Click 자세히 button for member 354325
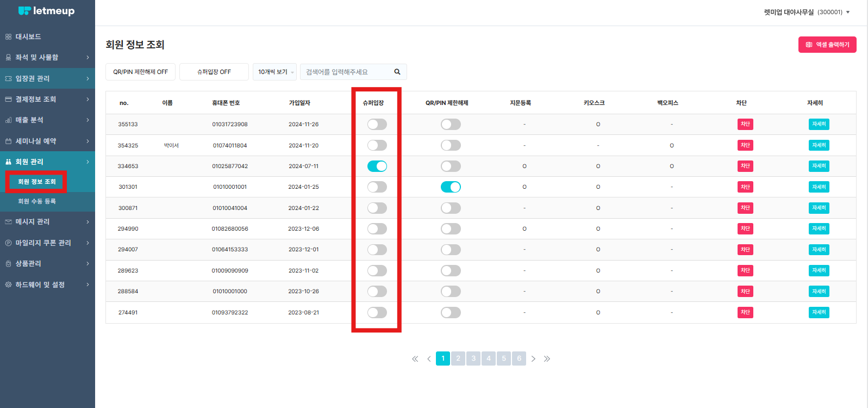The height and width of the screenshot is (408, 868). pos(819,145)
